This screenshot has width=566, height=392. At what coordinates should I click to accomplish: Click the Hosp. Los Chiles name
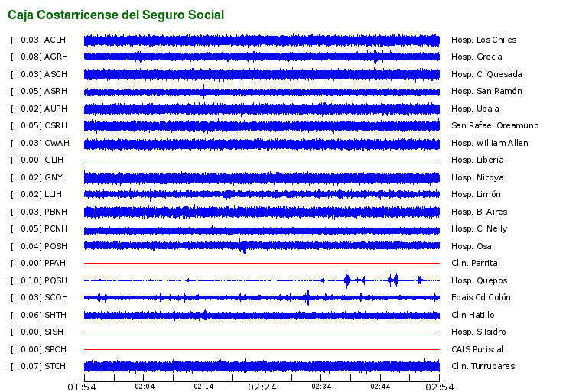click(x=483, y=40)
